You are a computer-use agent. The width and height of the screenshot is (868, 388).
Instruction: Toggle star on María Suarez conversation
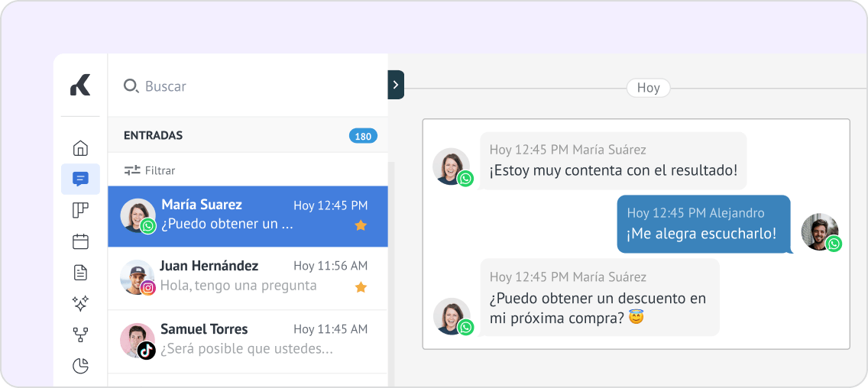361,225
